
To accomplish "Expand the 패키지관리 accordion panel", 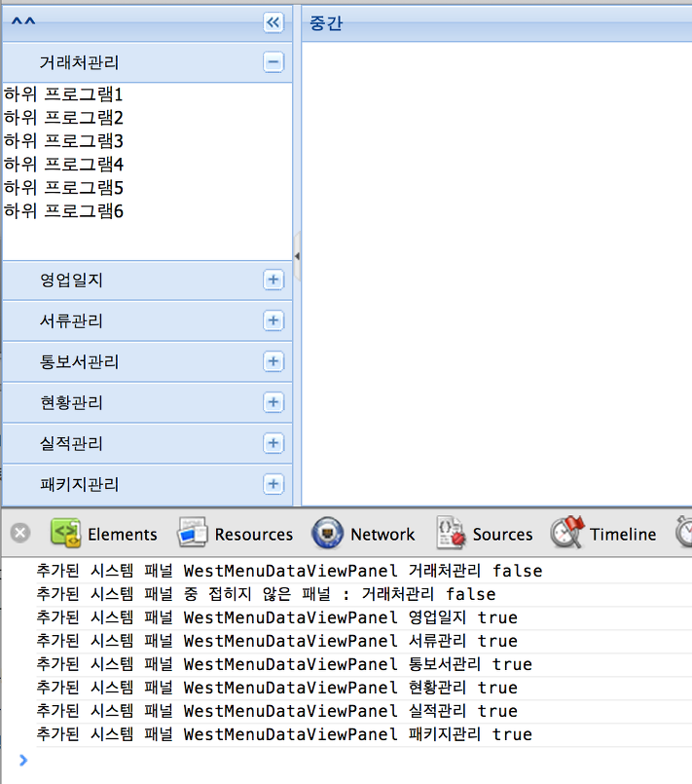I will click(273, 484).
